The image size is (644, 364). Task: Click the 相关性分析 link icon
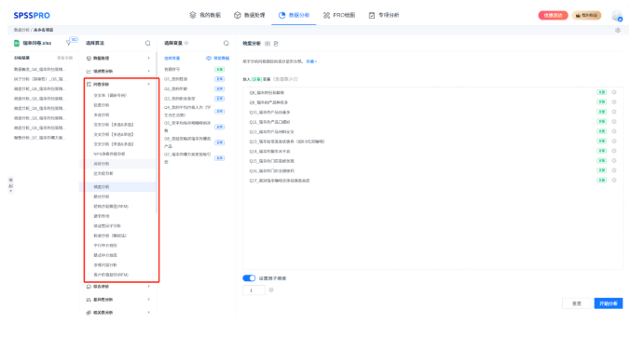[x=89, y=312]
